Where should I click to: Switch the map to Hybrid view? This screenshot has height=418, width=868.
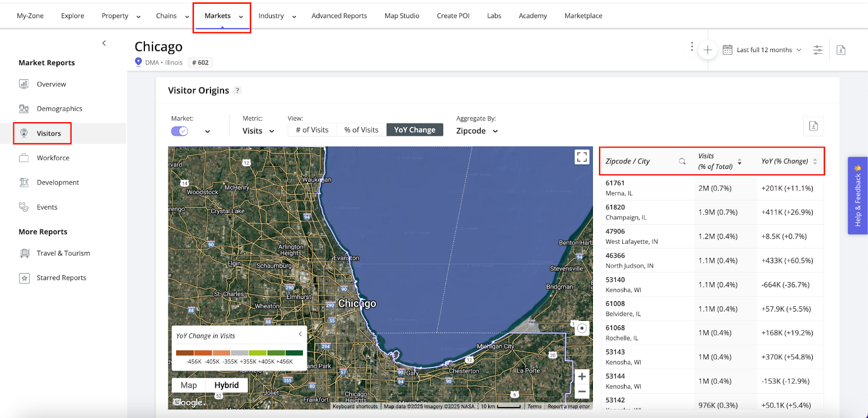click(226, 385)
